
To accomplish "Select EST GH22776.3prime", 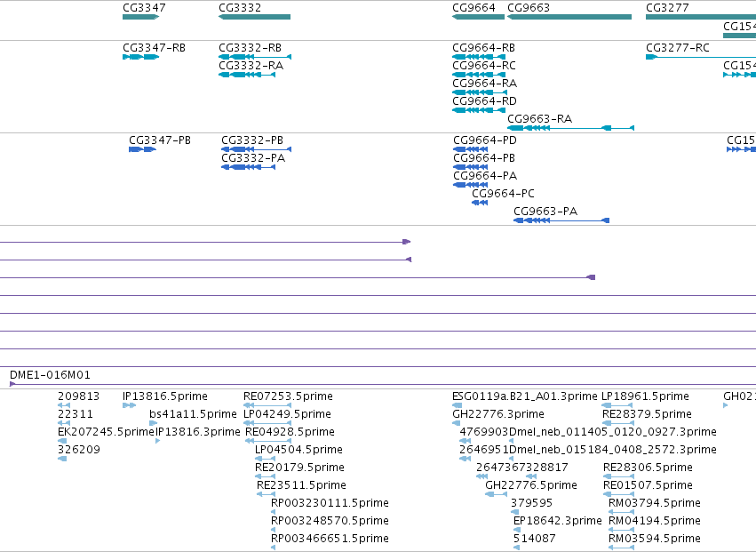I will [x=456, y=423].
